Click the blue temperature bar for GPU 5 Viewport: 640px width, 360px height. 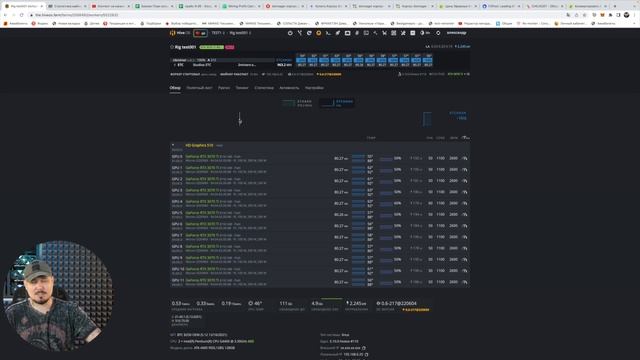pos(358,215)
